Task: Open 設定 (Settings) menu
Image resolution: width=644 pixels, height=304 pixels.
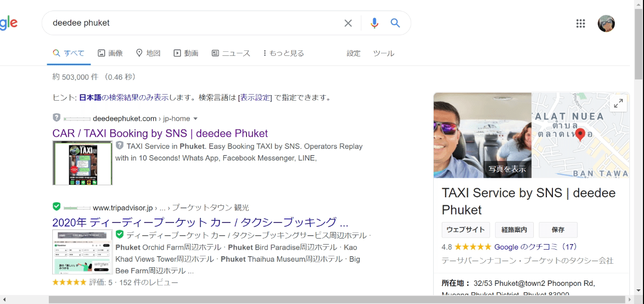Action: tap(354, 53)
